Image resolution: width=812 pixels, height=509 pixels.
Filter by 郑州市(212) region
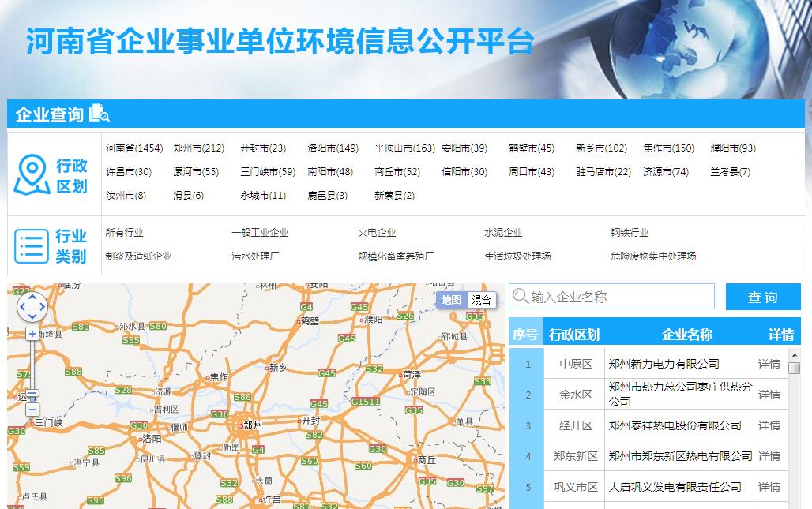pos(198,148)
